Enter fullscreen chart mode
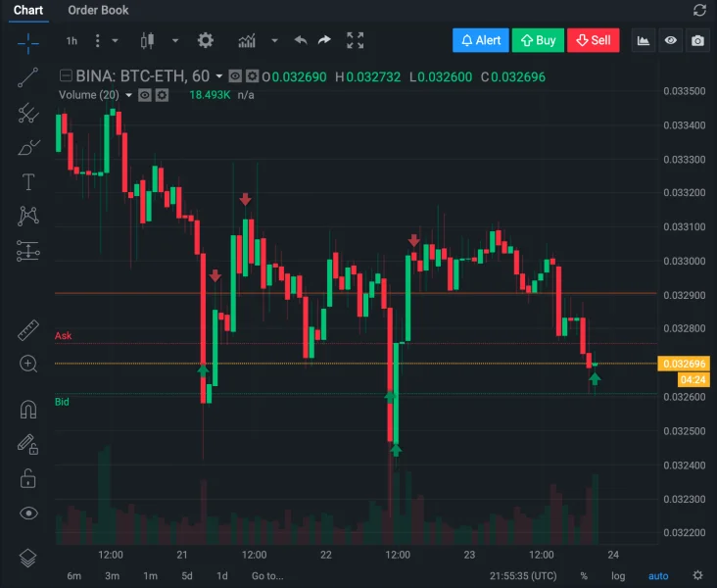Image resolution: width=717 pixels, height=588 pixels. coord(355,40)
